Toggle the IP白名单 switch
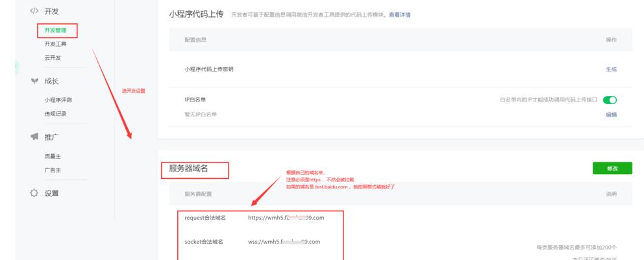Image resolution: width=644 pixels, height=260 pixels. 610,100
